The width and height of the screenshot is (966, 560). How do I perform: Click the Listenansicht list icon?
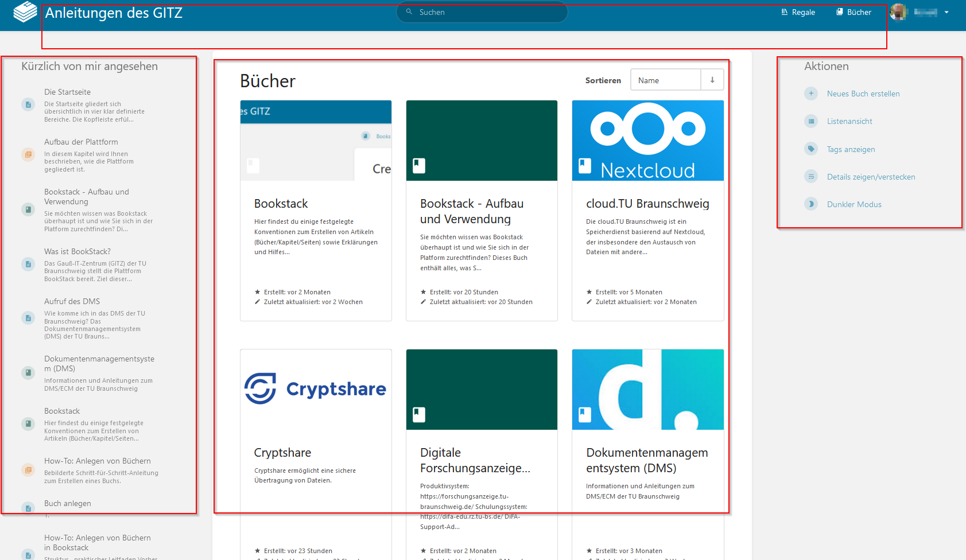[810, 121]
